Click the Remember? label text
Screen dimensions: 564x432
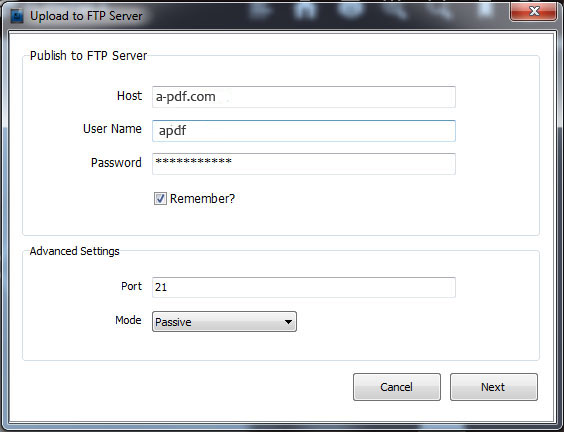[202, 199]
